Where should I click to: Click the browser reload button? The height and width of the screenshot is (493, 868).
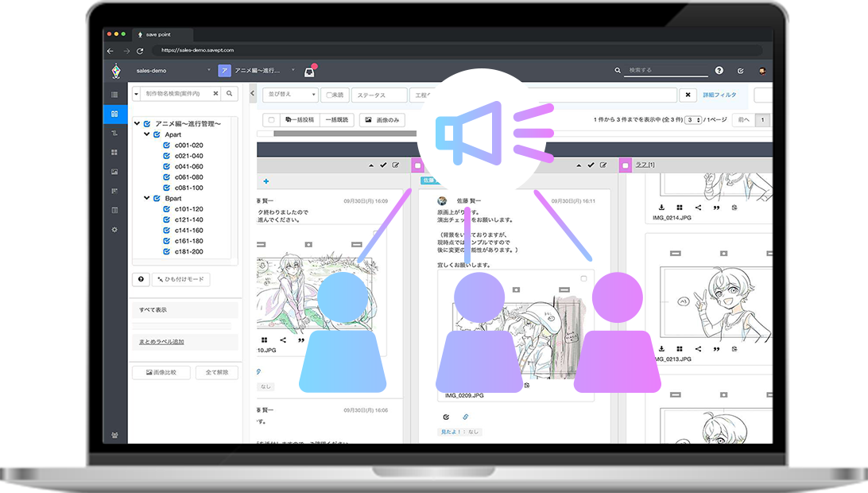(140, 50)
